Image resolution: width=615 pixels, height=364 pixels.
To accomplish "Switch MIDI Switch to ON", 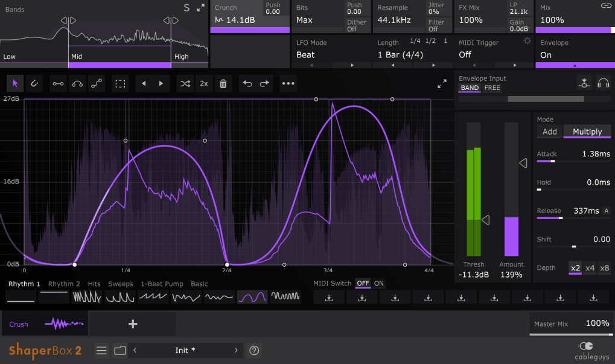I will tap(379, 283).
